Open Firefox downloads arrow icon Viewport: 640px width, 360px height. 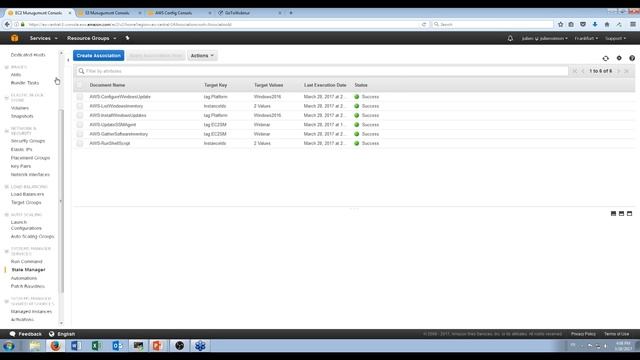[595, 24]
